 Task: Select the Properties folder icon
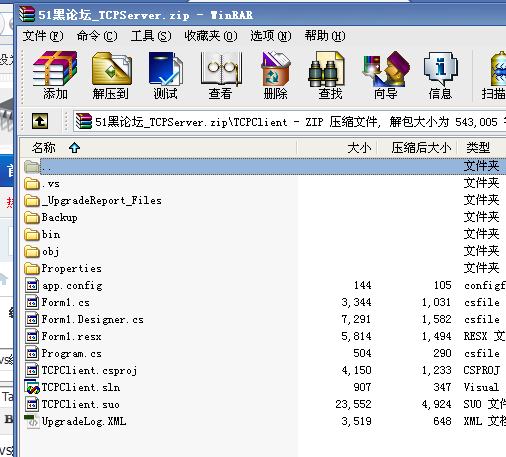32,268
